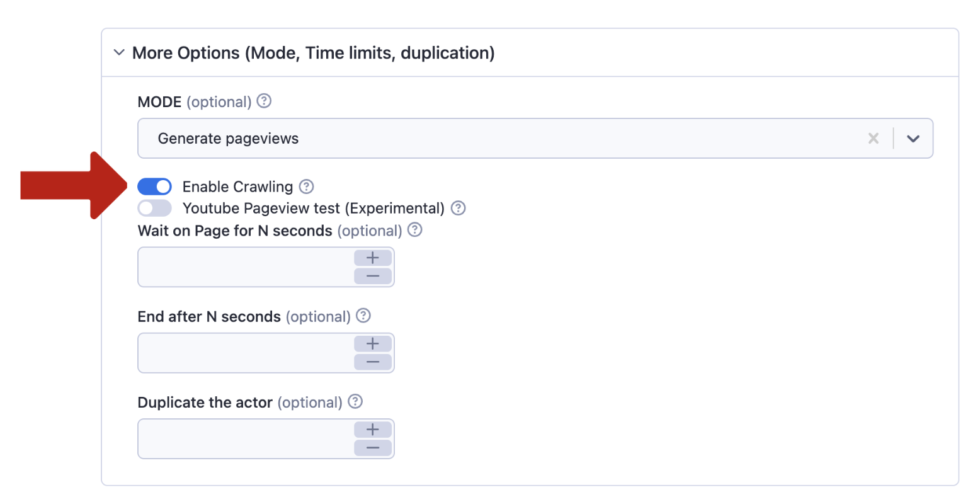
Task: Disable the Enable Crawling toggle
Action: [x=155, y=186]
